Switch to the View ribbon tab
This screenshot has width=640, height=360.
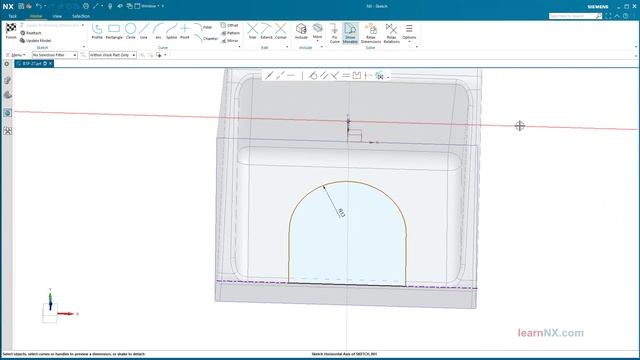(x=57, y=16)
